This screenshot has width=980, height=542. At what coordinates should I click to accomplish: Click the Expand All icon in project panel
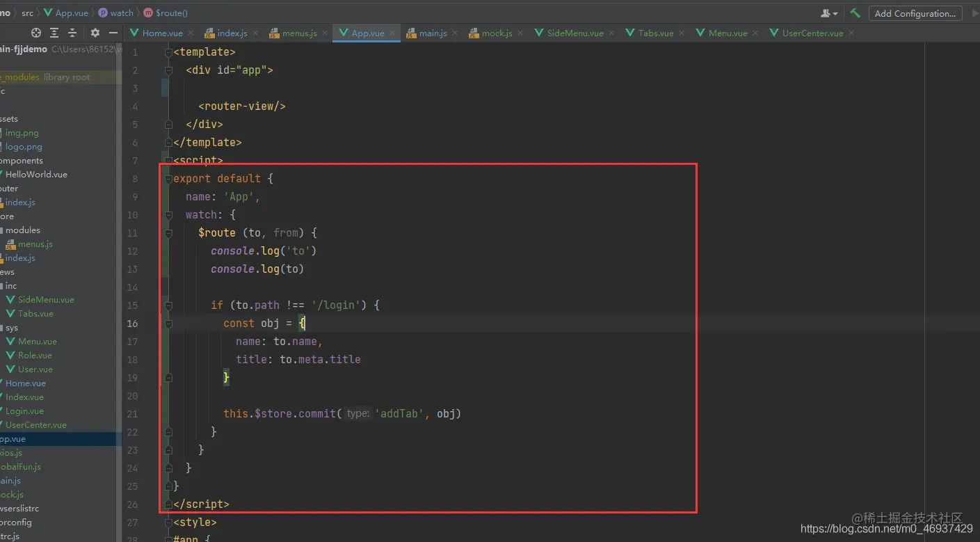pyautogui.click(x=55, y=33)
